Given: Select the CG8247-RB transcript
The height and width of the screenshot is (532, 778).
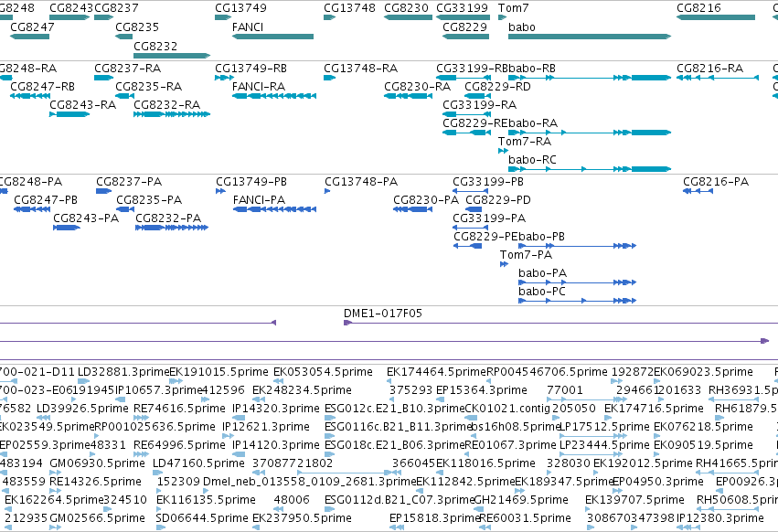Looking at the screenshot, I should [x=30, y=96].
